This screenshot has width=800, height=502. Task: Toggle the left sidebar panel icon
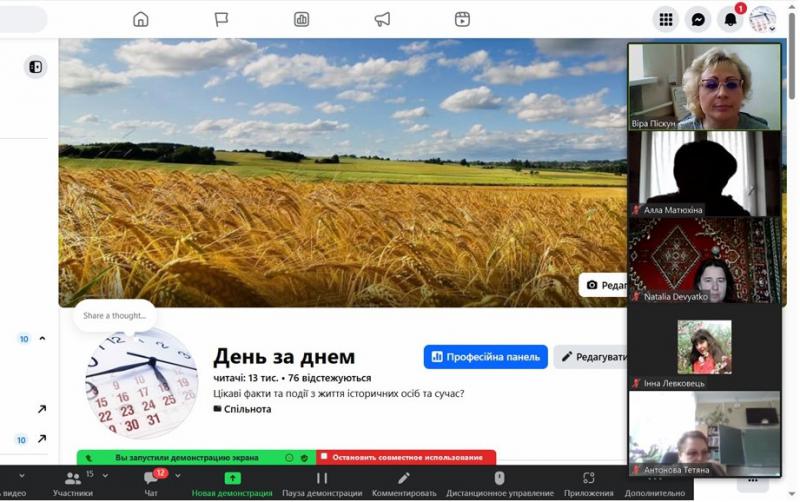pos(35,67)
